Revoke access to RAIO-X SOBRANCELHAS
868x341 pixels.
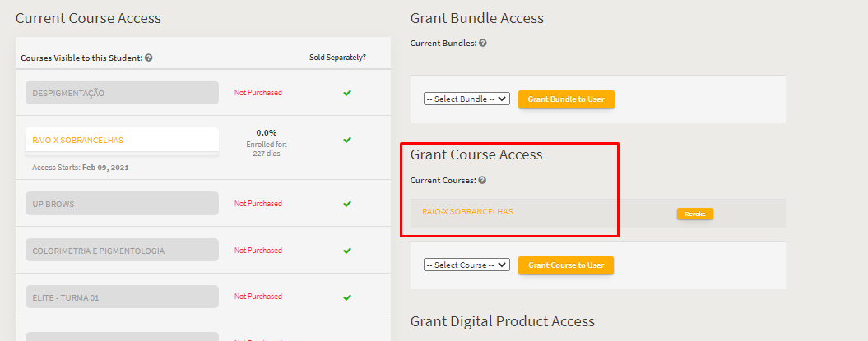694,214
